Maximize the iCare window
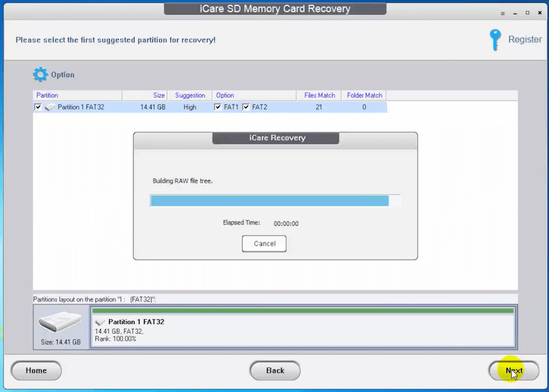Viewport: 549px width, 392px height. click(x=527, y=12)
